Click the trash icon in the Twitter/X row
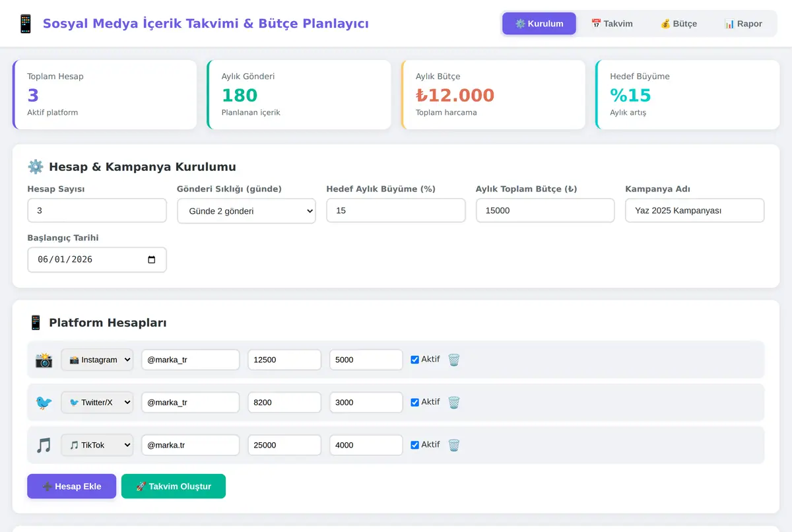The width and height of the screenshot is (792, 532). pos(453,402)
